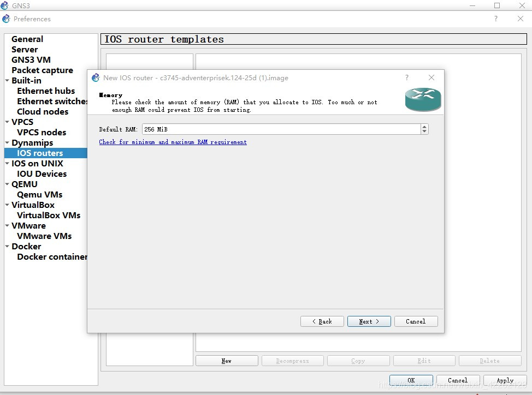
Task: Select VMware VMs in the sidebar
Action: (44, 236)
